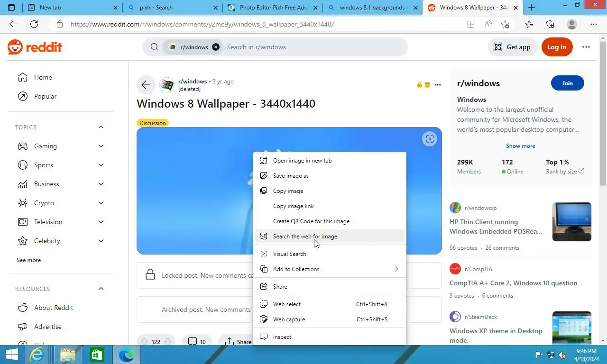Open the tab actions menu icon

click(11, 8)
